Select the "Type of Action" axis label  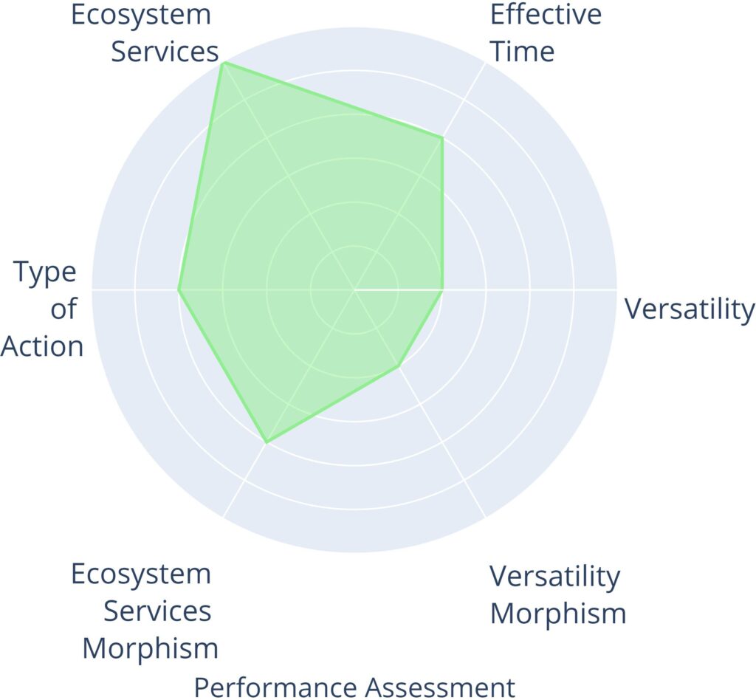(x=44, y=309)
